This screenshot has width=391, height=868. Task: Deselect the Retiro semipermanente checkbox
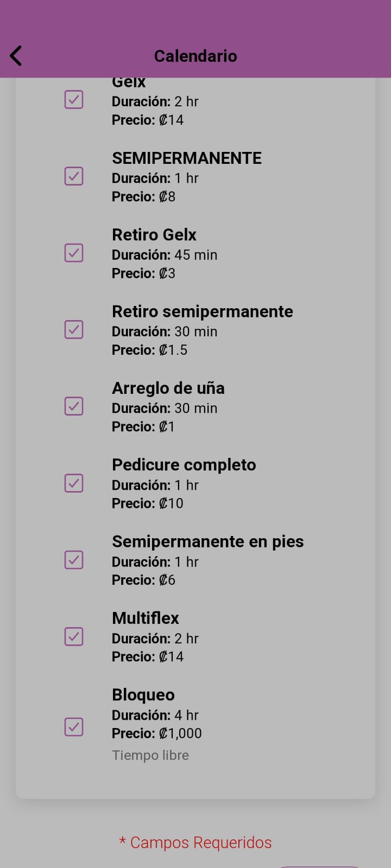[x=74, y=330]
